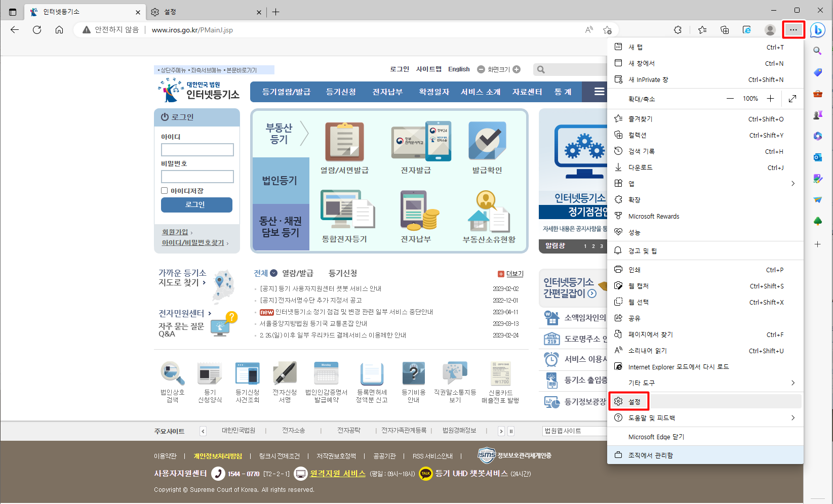Add a sidebar app with plus icon
The height and width of the screenshot is (504, 833).
pos(817,244)
